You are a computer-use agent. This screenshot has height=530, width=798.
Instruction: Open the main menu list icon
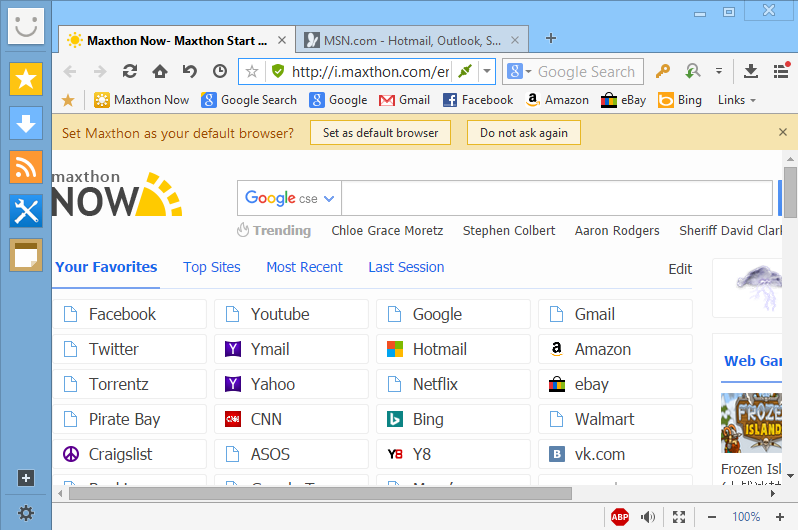click(x=781, y=71)
